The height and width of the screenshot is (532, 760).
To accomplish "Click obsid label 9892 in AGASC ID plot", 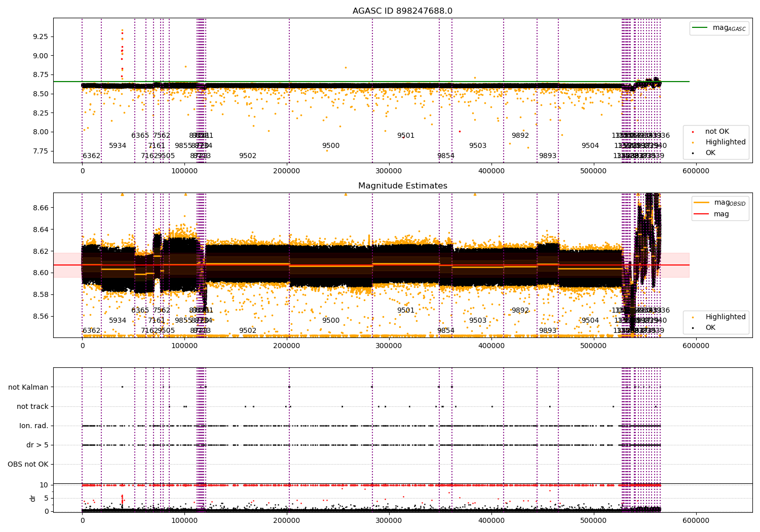I will [x=520, y=136].
